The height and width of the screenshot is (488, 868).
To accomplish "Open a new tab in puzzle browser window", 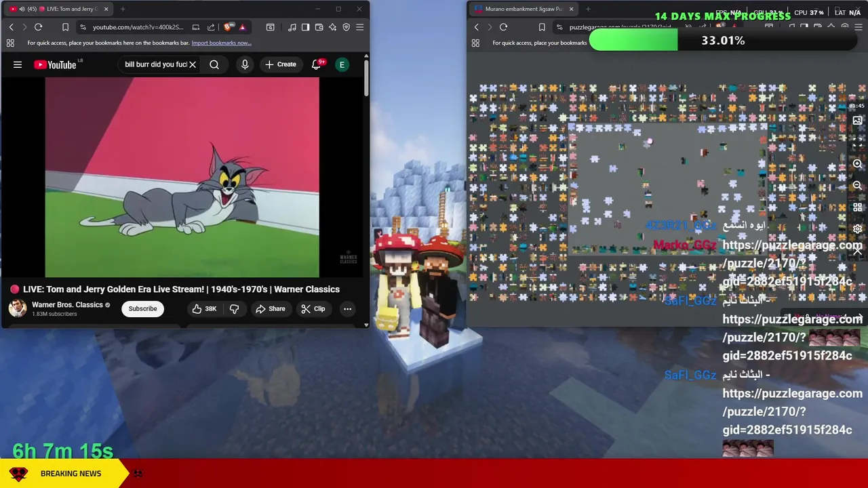I will tap(588, 9).
